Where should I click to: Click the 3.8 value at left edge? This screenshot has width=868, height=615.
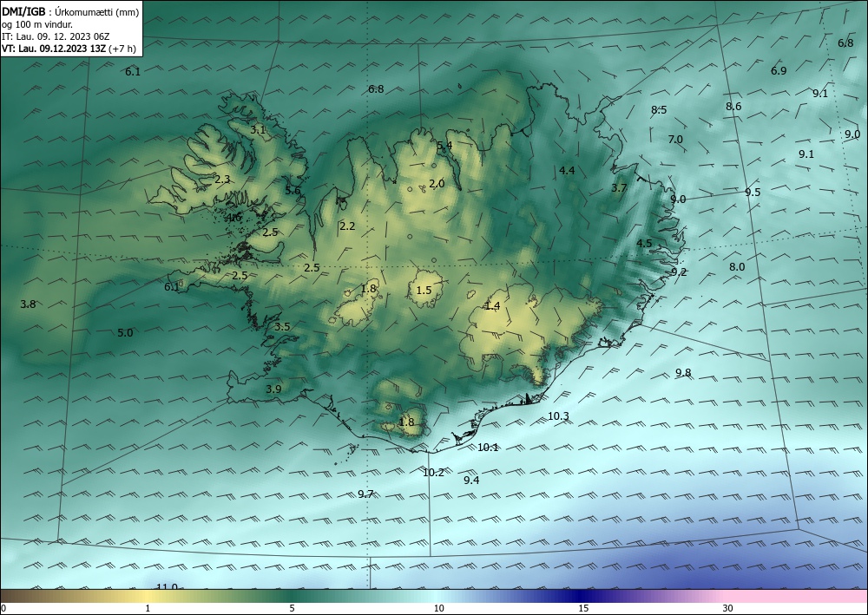tap(29, 304)
